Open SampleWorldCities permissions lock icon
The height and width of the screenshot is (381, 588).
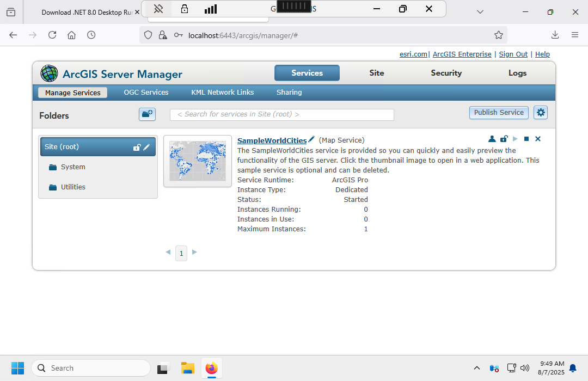[x=504, y=139]
